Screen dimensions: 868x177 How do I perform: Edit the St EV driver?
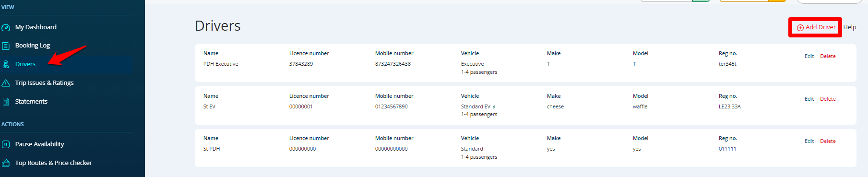[809, 99]
